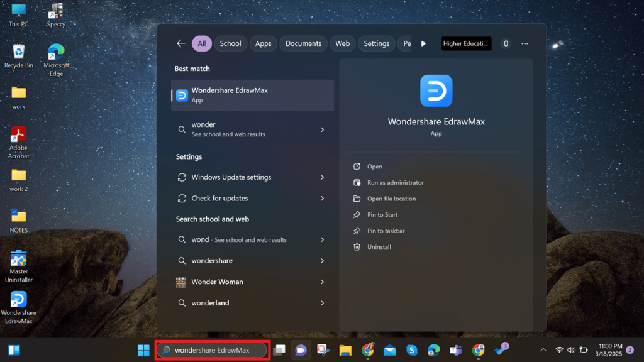The image size is (644, 362).
Task: Show more search filter tabs
Action: tap(423, 43)
